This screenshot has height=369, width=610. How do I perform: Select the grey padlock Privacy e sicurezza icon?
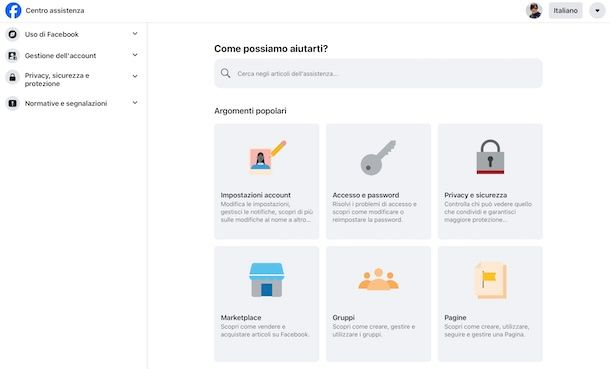click(490, 157)
